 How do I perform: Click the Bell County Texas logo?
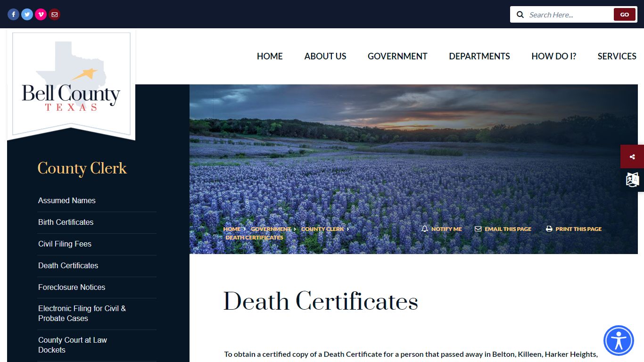[x=71, y=84]
